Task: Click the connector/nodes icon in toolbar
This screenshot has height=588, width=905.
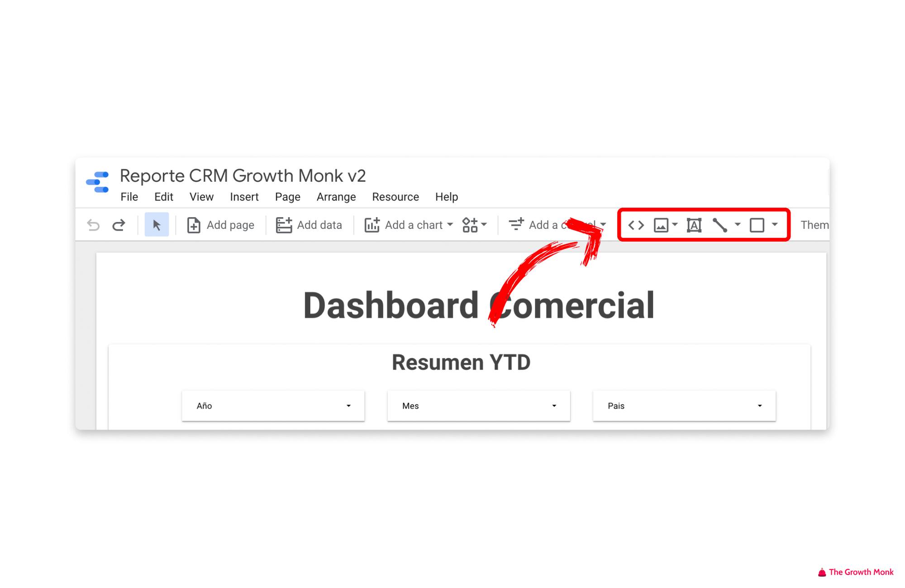Action: coord(719,225)
